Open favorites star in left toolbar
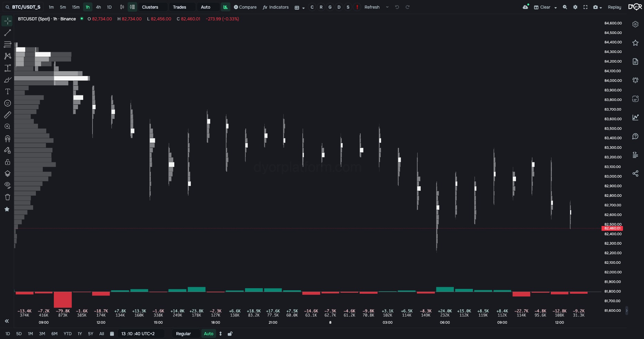 [x=7, y=209]
